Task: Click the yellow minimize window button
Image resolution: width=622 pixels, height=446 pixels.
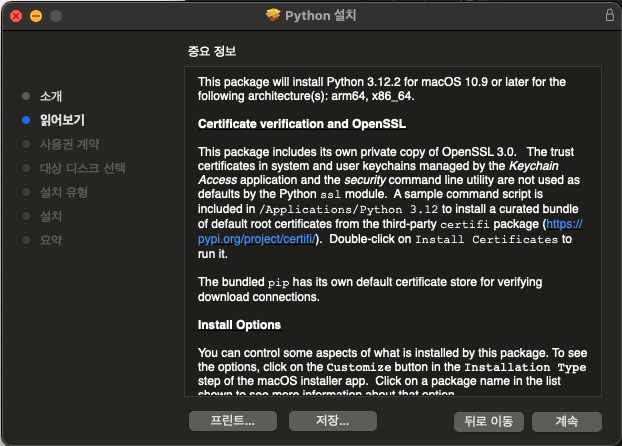Action: (36, 16)
